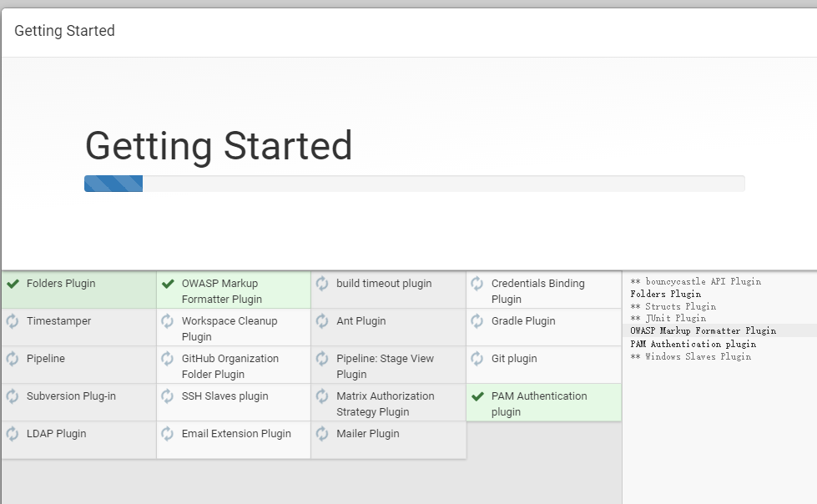Click the Windows Slaves Plugin log entry

pos(690,356)
